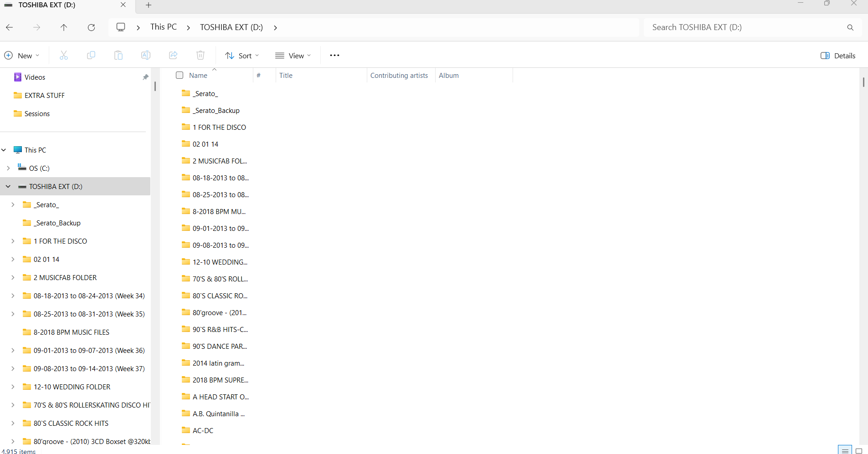Click the Rename icon in toolbar
The height and width of the screenshot is (454, 868).
click(146, 56)
